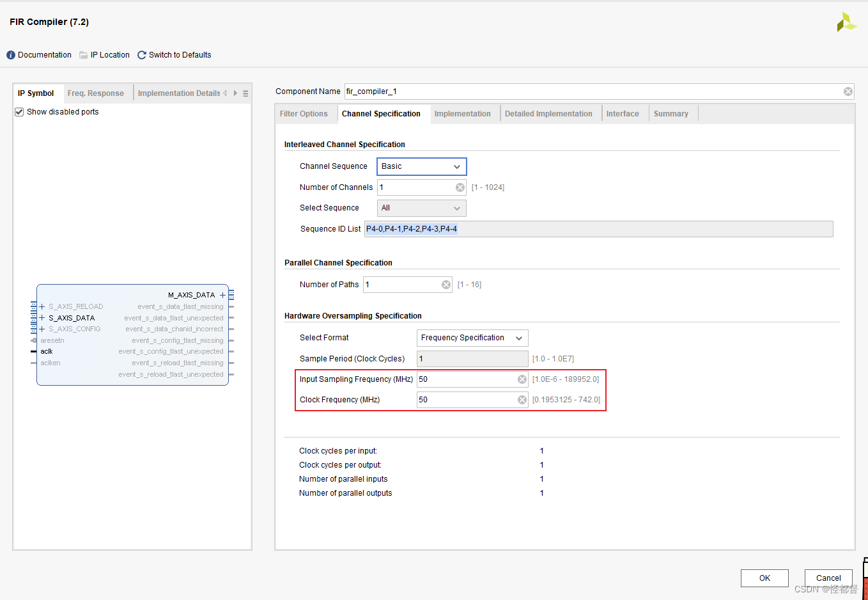The height and width of the screenshot is (600, 868).
Task: Click the aresetn port label
Action: (x=52, y=340)
